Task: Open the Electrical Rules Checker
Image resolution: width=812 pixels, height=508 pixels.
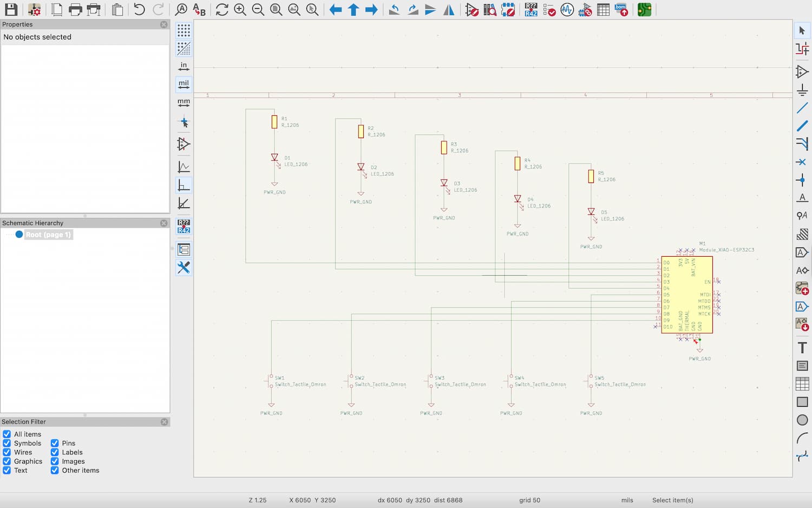Action: click(549, 10)
